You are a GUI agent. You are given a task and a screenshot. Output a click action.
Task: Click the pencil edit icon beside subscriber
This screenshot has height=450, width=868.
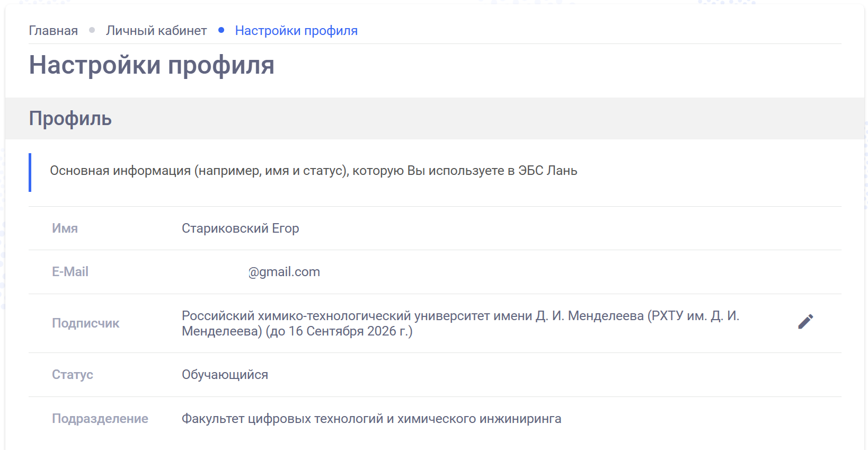pyautogui.click(x=805, y=322)
